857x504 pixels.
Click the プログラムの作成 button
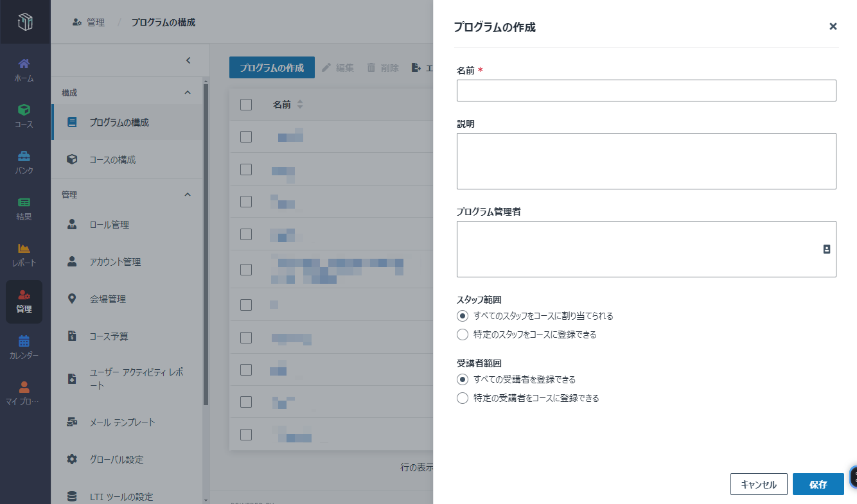pyautogui.click(x=272, y=67)
